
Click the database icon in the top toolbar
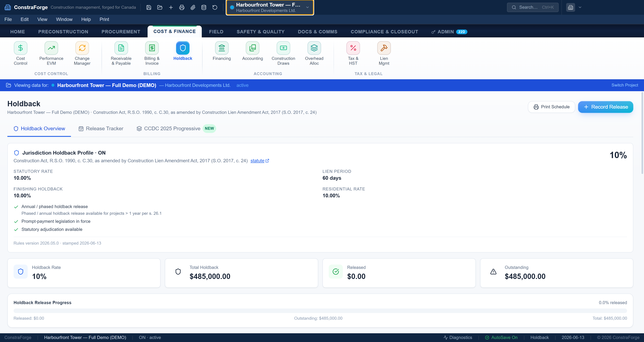(204, 7)
